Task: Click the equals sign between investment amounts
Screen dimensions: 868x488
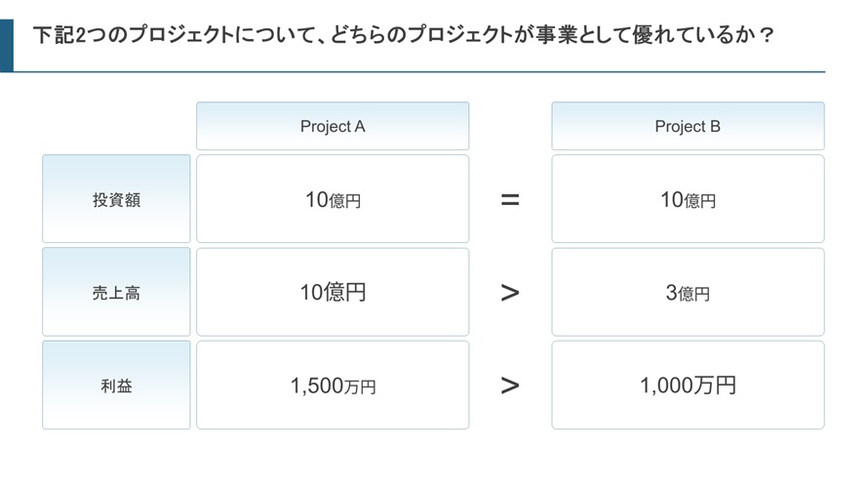Action: pyautogui.click(x=510, y=200)
